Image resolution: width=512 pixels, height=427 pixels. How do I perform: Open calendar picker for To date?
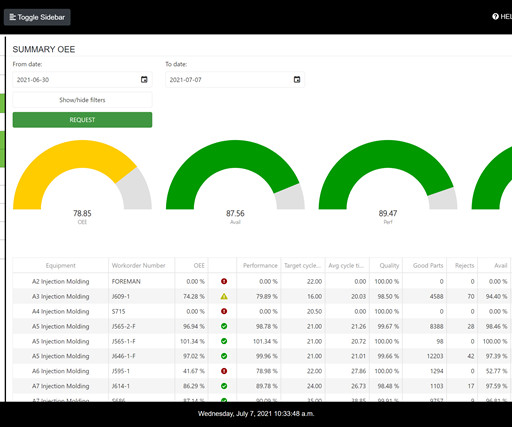click(297, 79)
